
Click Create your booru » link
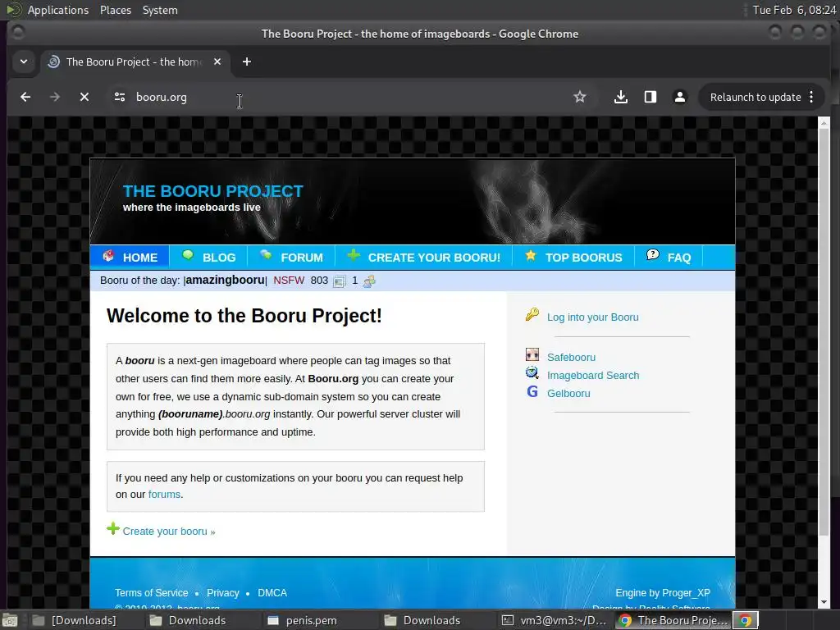pos(169,532)
